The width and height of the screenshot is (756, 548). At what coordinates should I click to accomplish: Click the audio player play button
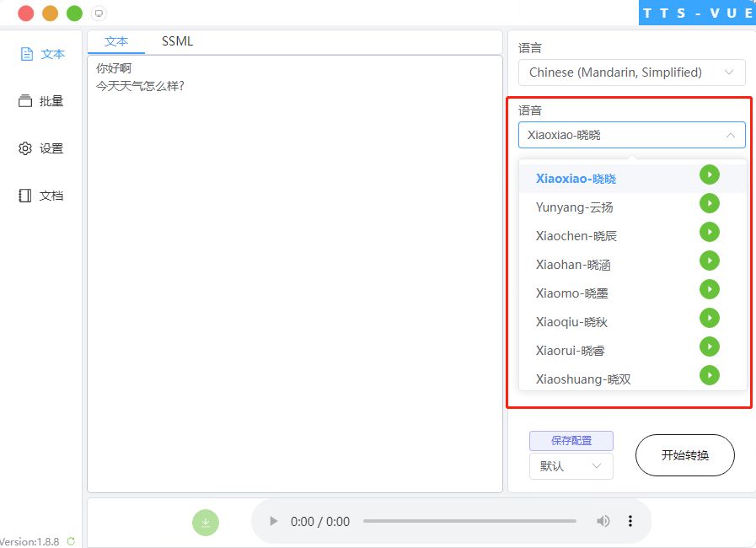(273, 521)
